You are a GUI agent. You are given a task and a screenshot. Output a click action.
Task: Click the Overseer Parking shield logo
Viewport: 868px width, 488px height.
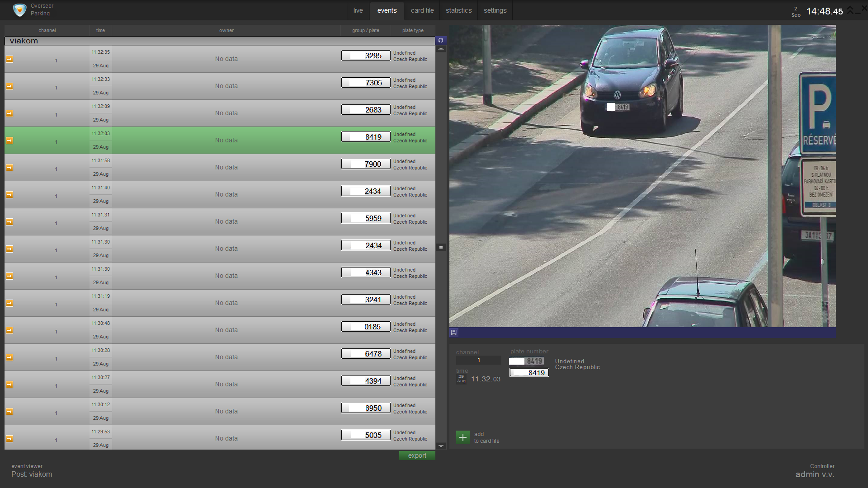[19, 10]
